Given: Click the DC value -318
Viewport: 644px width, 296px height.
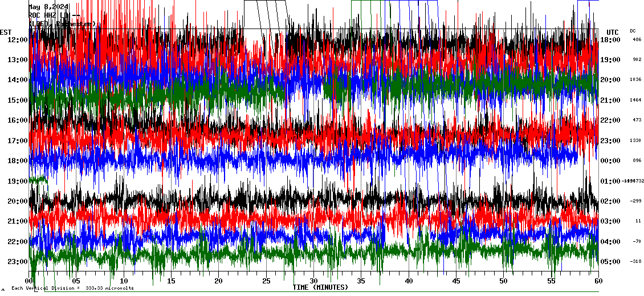Looking at the screenshot, I should (x=636, y=262).
